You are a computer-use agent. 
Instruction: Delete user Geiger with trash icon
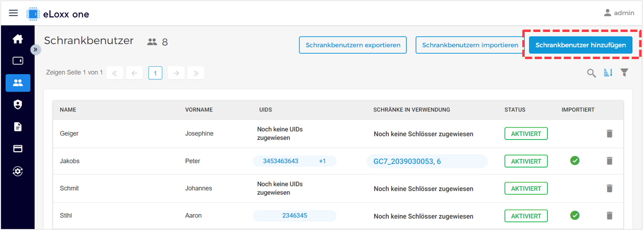610,133
